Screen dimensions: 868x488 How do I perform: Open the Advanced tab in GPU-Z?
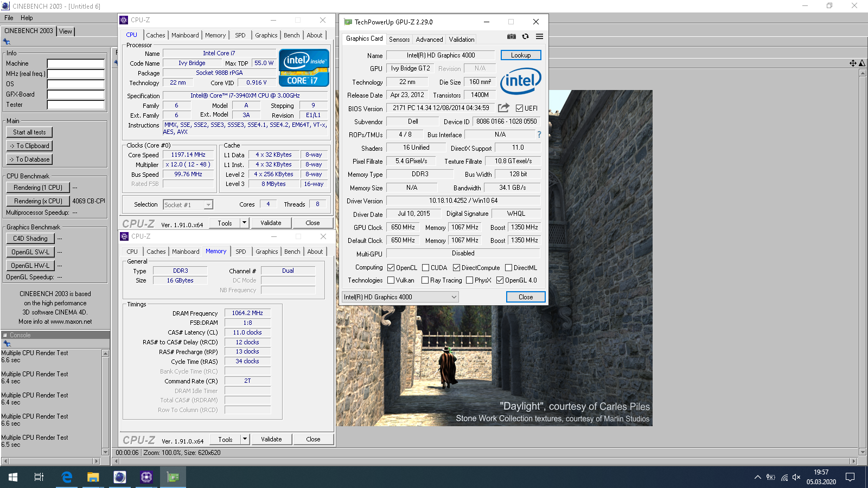point(429,40)
